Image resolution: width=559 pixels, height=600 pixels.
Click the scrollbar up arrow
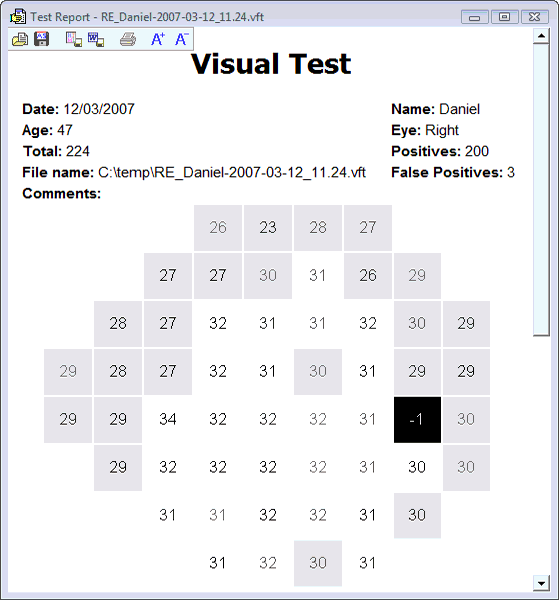pyautogui.click(x=541, y=36)
